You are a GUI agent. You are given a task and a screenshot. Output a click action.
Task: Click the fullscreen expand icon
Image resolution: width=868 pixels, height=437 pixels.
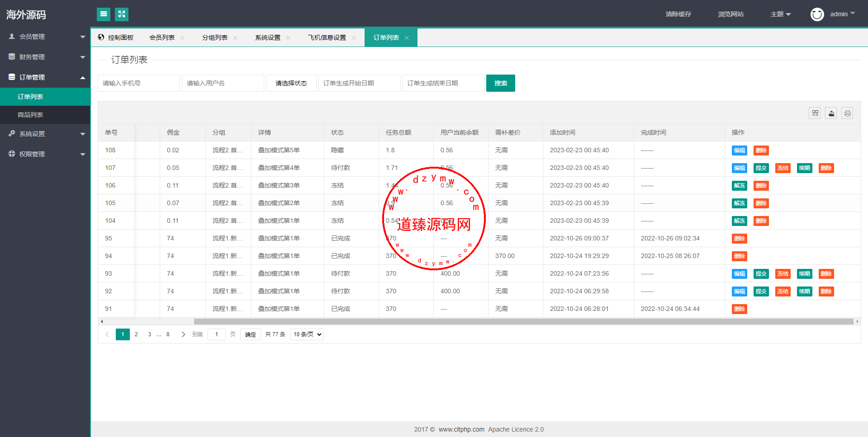(x=122, y=14)
